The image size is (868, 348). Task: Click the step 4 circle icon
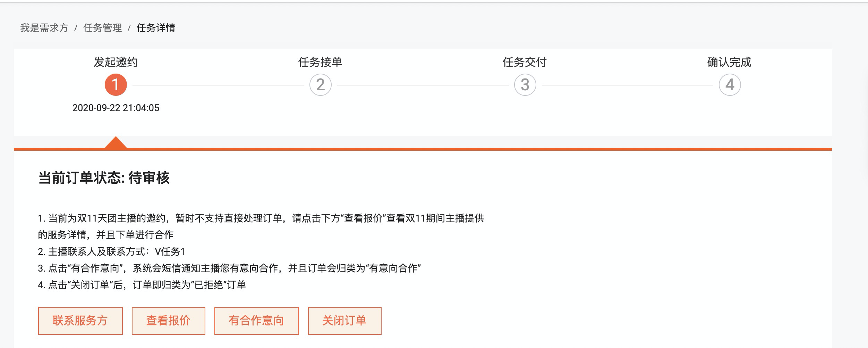730,85
